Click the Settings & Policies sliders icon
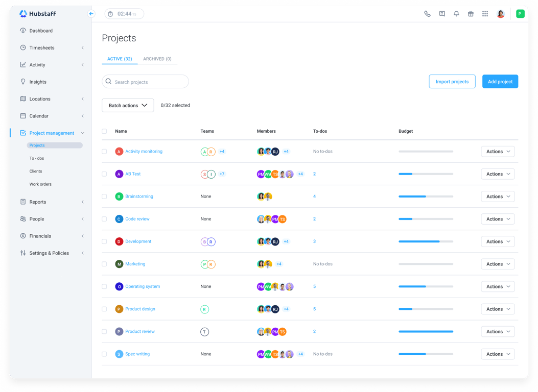 tap(23, 253)
